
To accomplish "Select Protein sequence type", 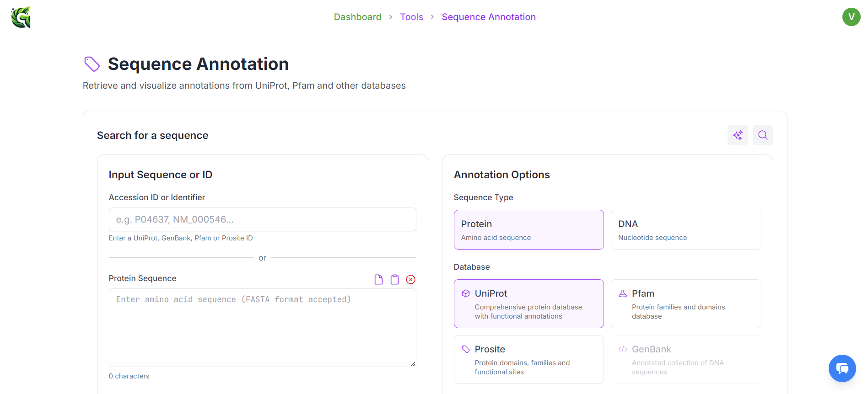I will 528,229.
